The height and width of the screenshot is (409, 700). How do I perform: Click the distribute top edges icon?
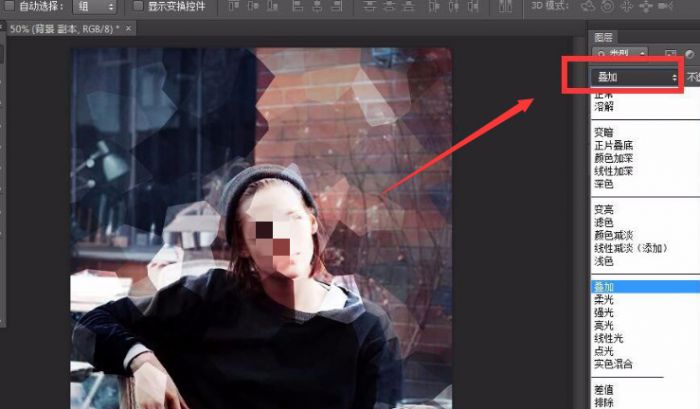[372, 6]
